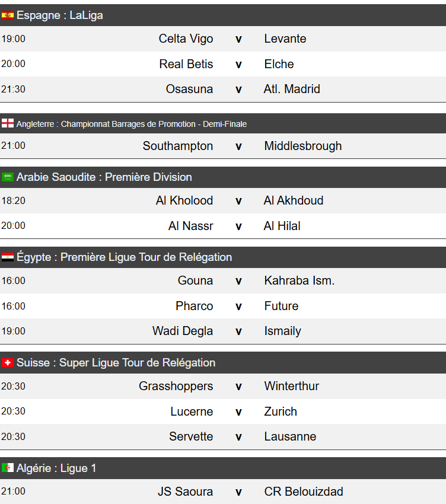
Task: Click the Egypt flag icon
Action: click(7, 257)
